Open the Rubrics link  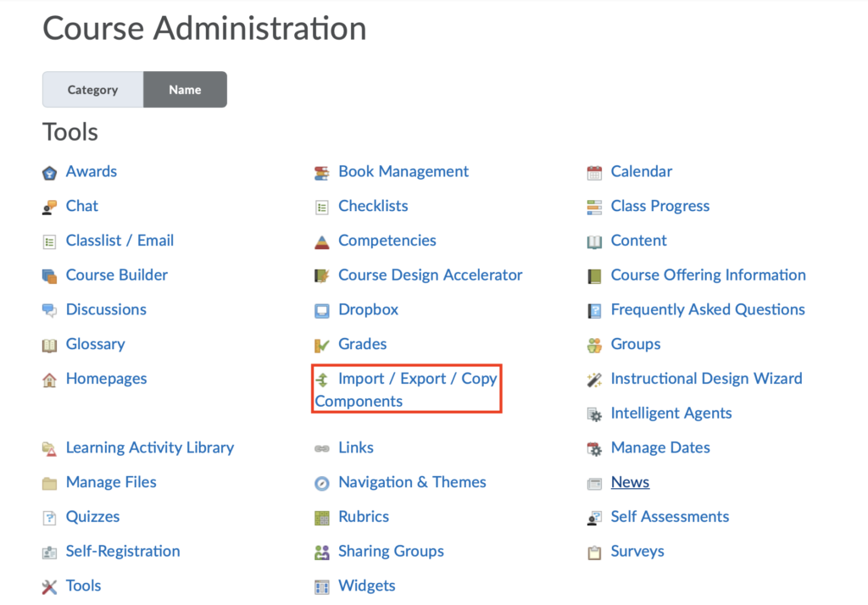(364, 516)
